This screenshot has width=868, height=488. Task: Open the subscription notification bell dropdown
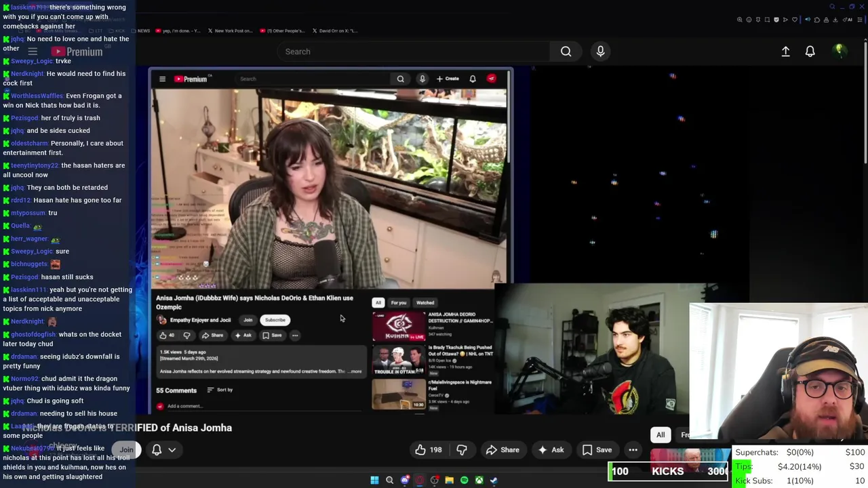163,449
